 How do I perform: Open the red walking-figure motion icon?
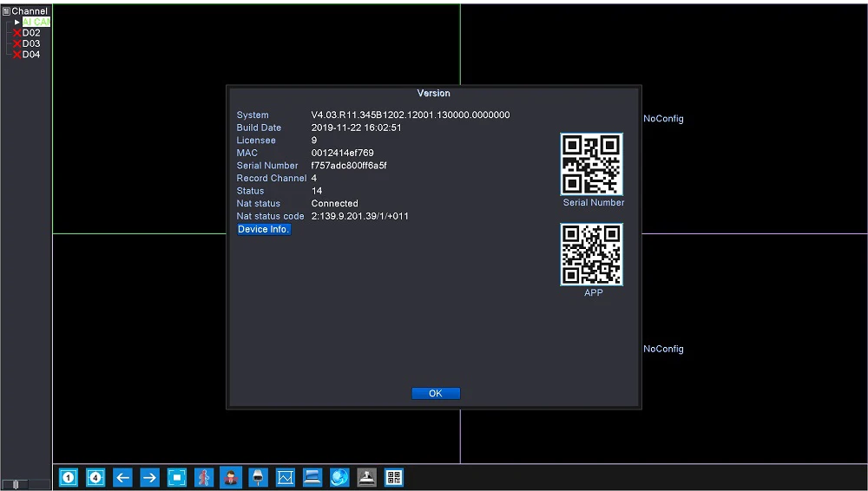pyautogui.click(x=204, y=477)
